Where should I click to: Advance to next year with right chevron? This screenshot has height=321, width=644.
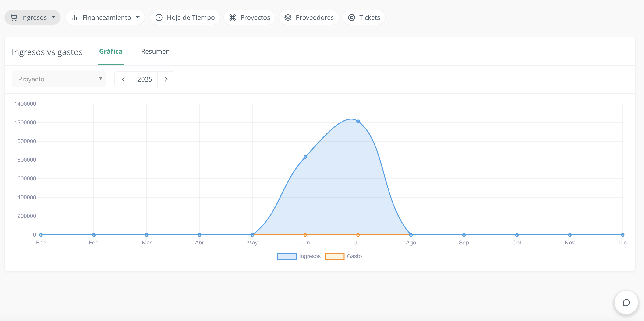coord(166,80)
